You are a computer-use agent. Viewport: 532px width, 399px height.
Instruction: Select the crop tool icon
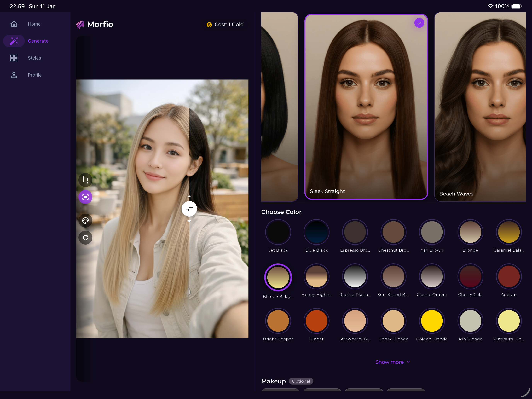pyautogui.click(x=85, y=180)
